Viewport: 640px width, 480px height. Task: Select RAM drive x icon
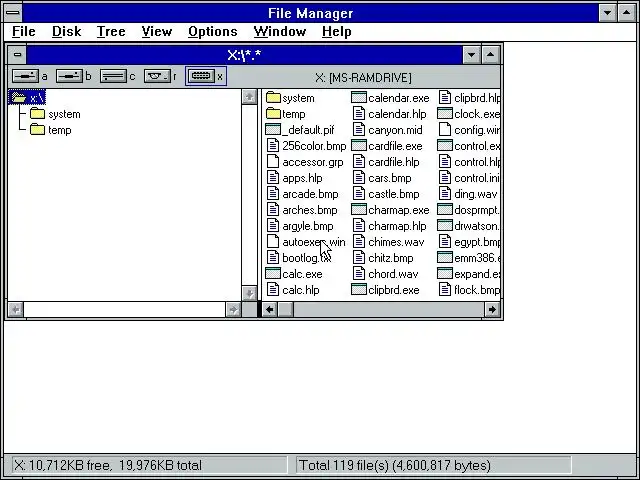point(201,76)
